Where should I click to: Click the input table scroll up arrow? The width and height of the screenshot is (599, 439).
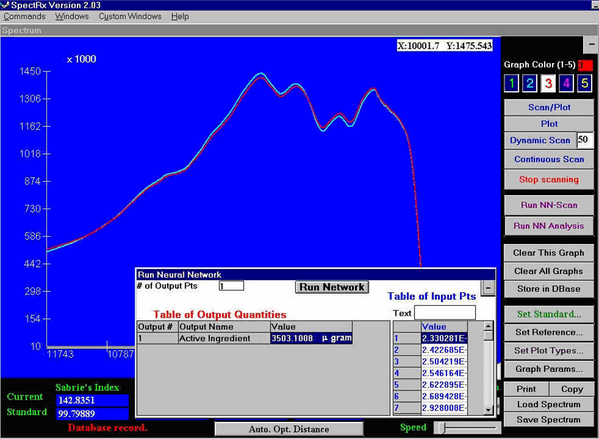[x=488, y=326]
